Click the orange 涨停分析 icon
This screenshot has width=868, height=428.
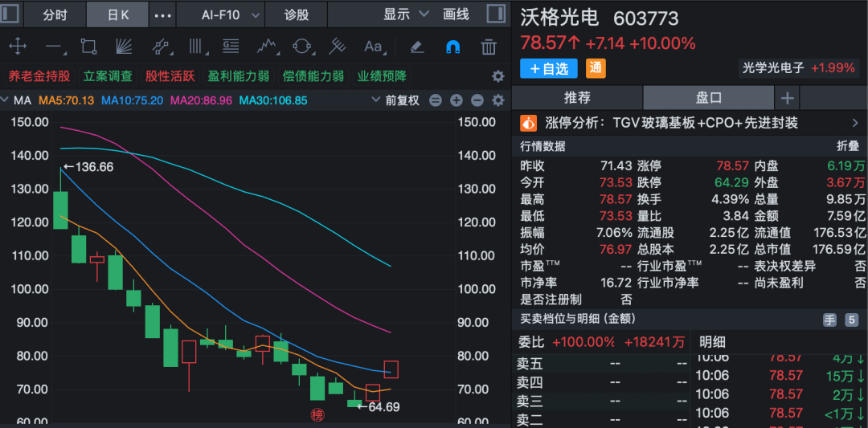point(528,123)
